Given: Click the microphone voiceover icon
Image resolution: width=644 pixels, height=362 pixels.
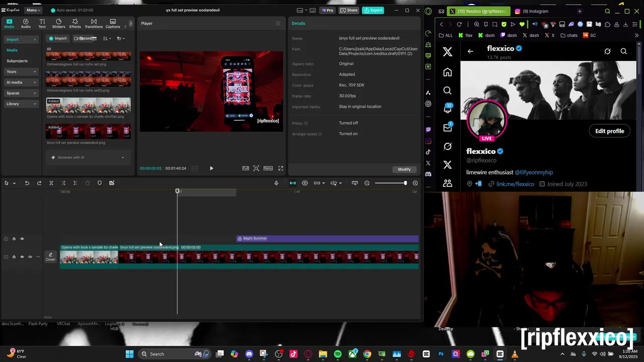Looking at the screenshot, I should [x=276, y=183].
